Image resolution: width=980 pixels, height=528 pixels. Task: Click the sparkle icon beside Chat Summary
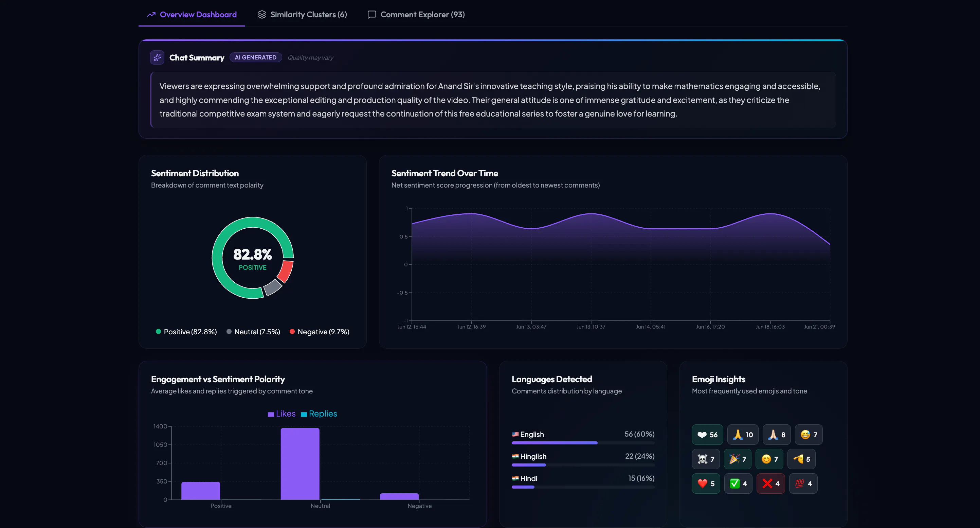(157, 57)
